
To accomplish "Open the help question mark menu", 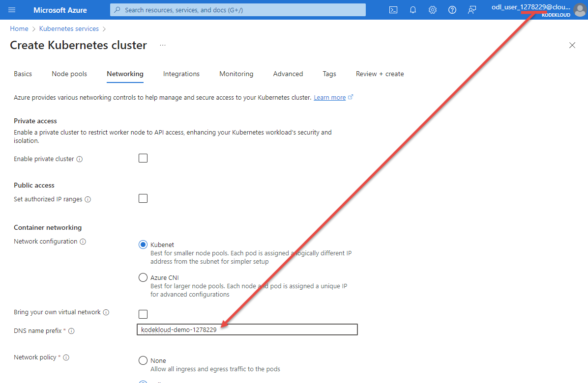I will (x=452, y=10).
